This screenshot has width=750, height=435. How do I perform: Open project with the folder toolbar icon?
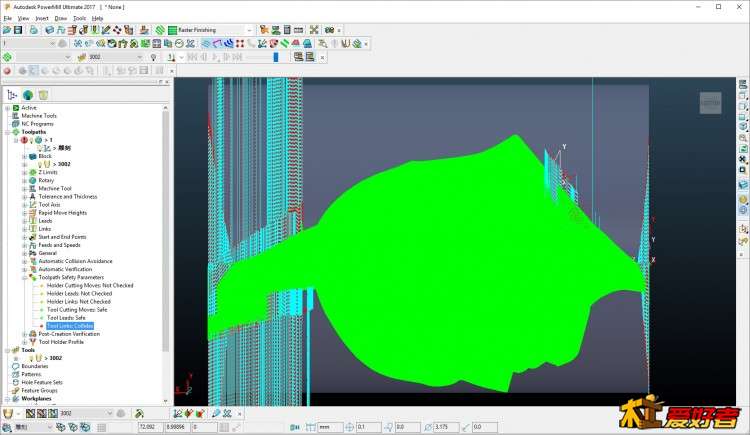(x=7, y=30)
